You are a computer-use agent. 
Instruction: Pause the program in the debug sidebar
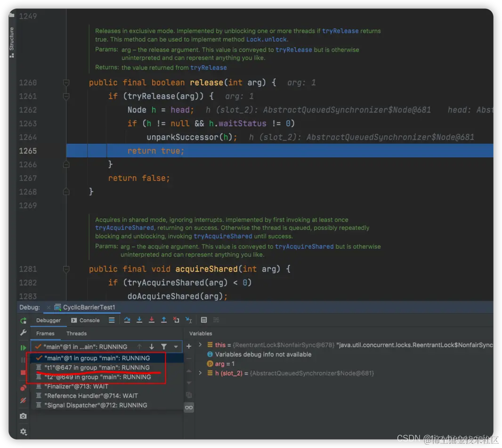pos(23,360)
